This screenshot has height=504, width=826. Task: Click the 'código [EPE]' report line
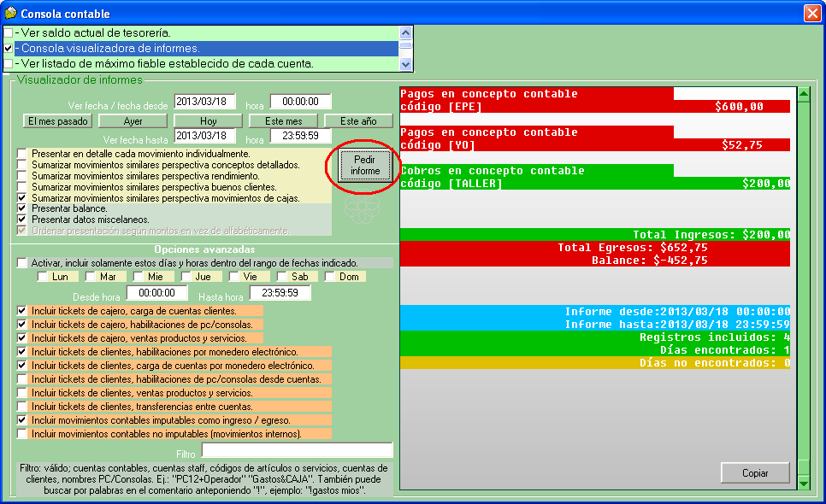tap(595, 107)
